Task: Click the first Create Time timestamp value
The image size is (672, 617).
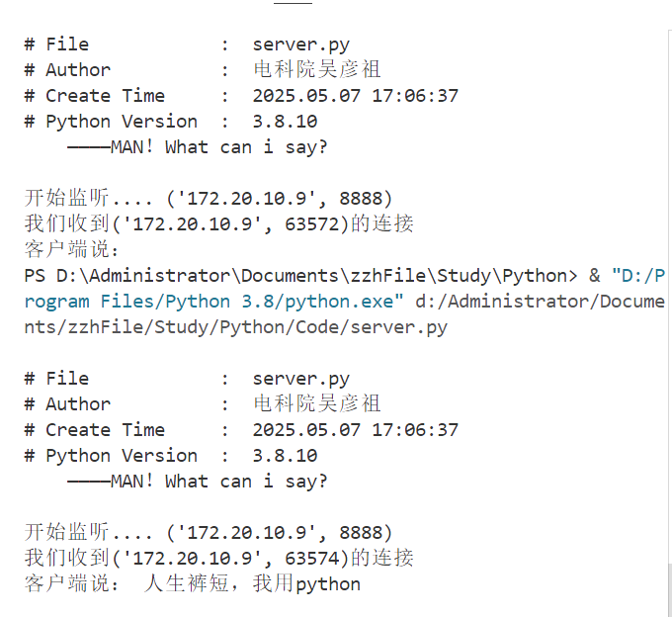Action: (x=355, y=96)
